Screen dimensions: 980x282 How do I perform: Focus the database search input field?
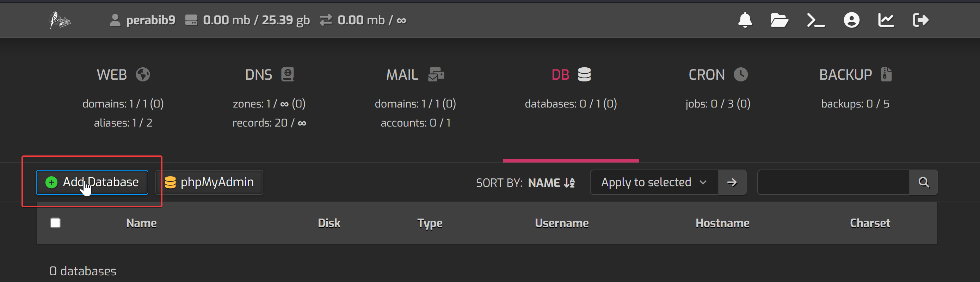click(833, 182)
